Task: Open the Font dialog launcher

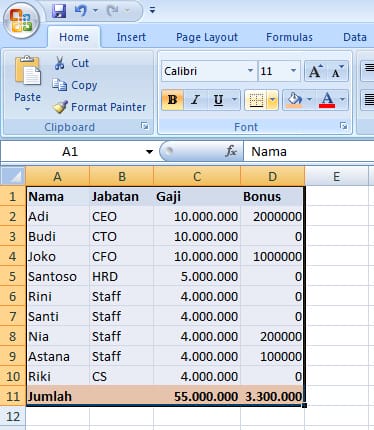Action: coord(344,126)
